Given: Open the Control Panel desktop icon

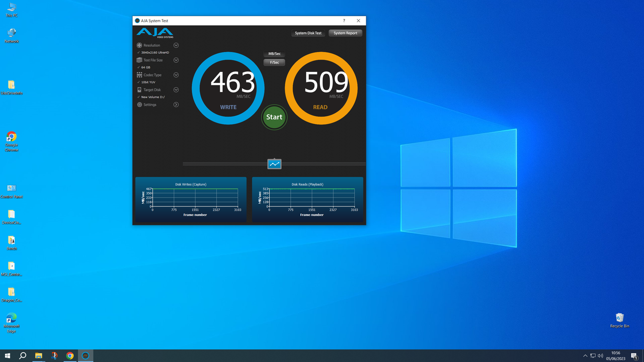Looking at the screenshot, I should coord(12,191).
